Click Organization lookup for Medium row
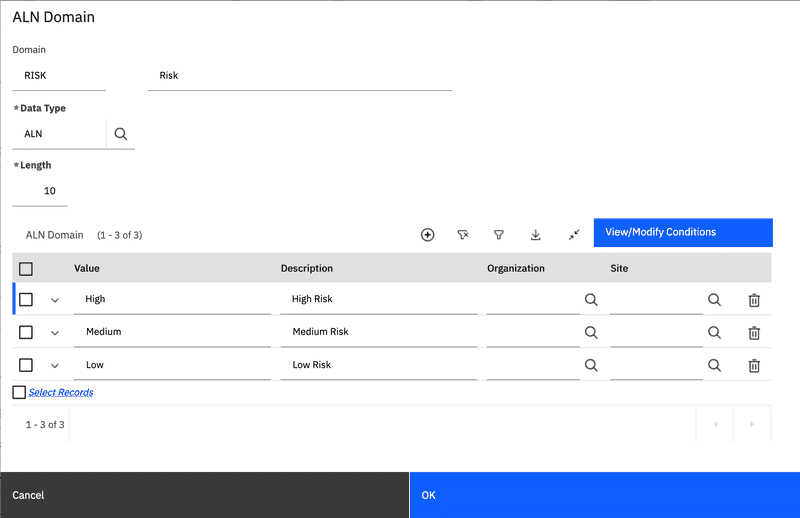This screenshot has height=518, width=800. (591, 332)
